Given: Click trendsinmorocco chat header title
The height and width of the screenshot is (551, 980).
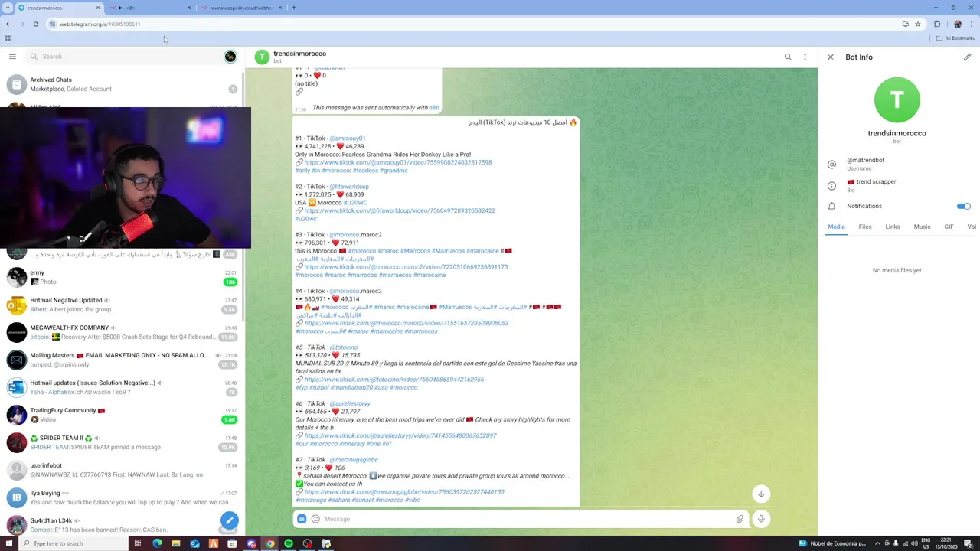Looking at the screenshot, I should coord(299,54).
